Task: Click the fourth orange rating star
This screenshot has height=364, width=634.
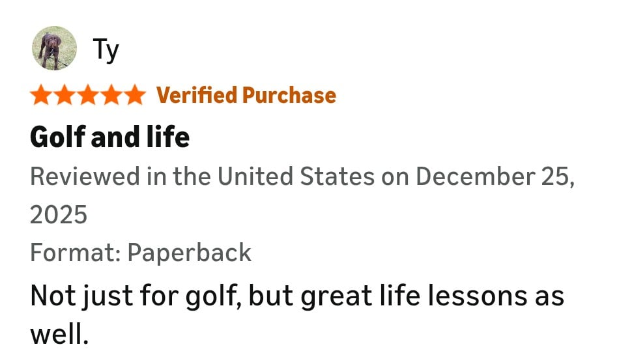Action: tap(111, 96)
